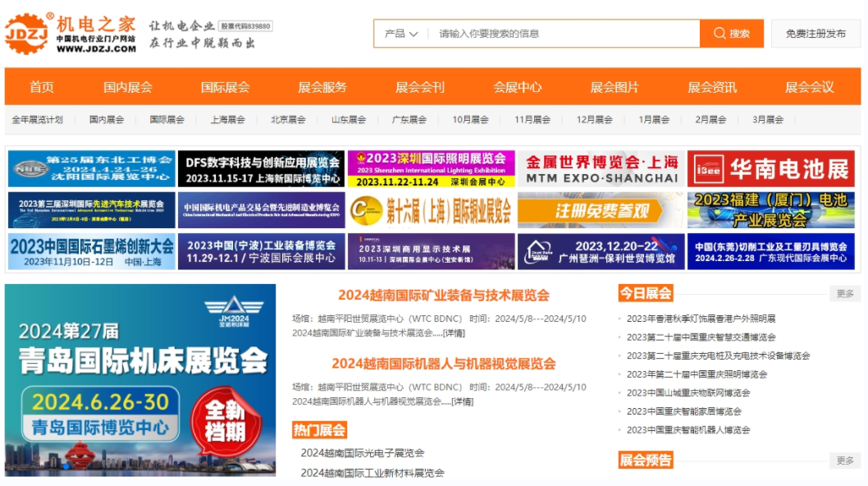This screenshot has height=486, width=868.
Task: Click the 金属世界博览会·上海 MTM EXPO banner
Action: tap(603, 167)
